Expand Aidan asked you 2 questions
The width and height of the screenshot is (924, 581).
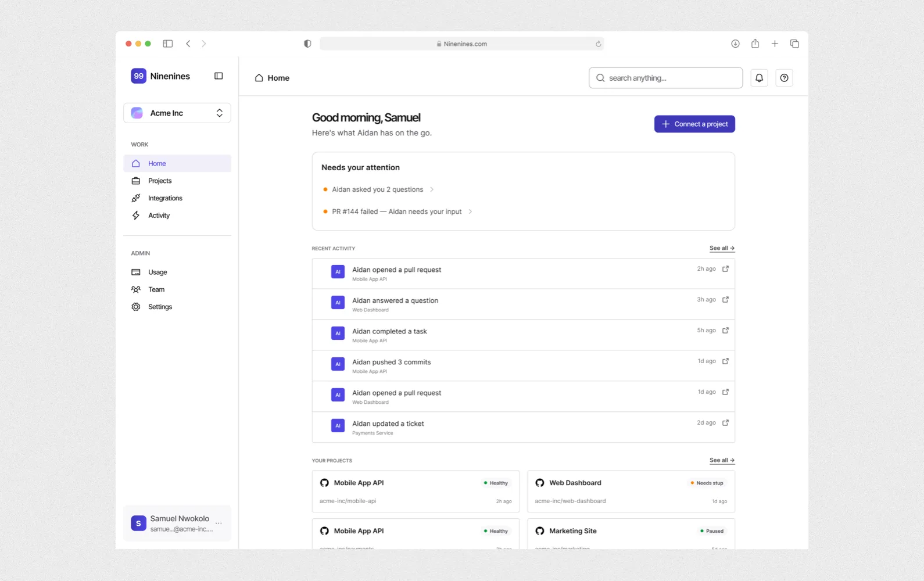click(378, 189)
